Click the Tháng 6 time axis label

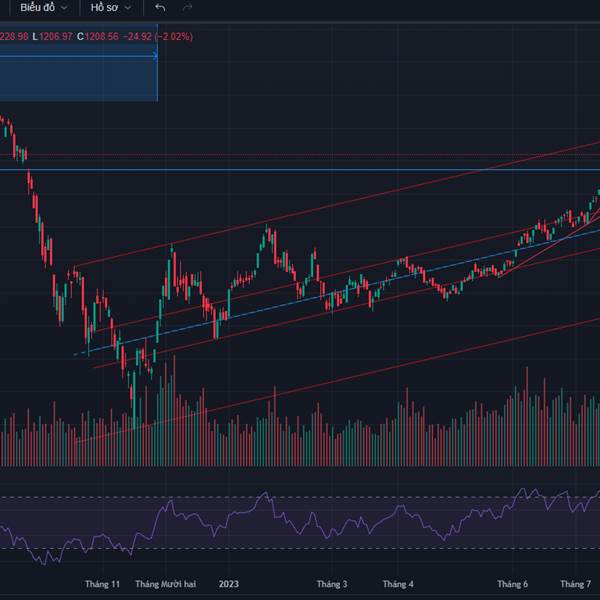[x=512, y=584]
